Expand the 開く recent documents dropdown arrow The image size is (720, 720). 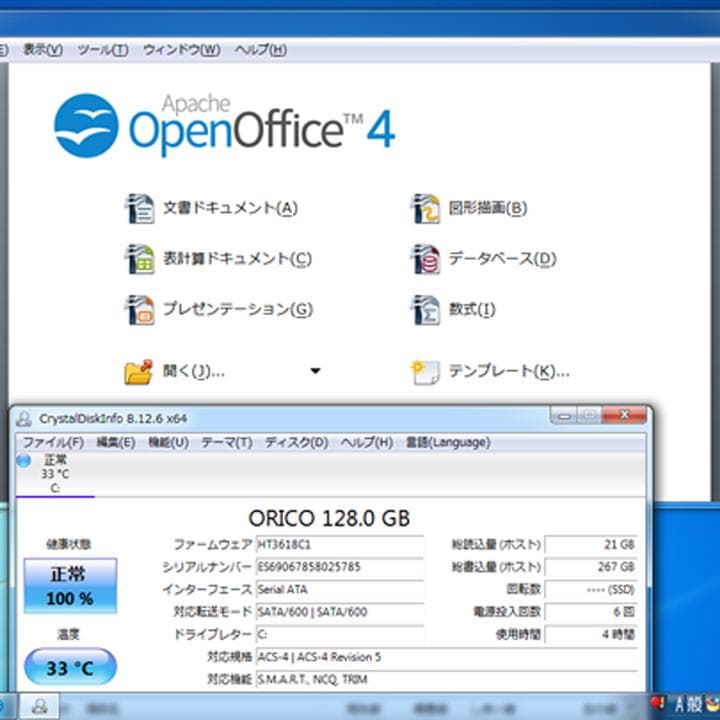point(315,371)
